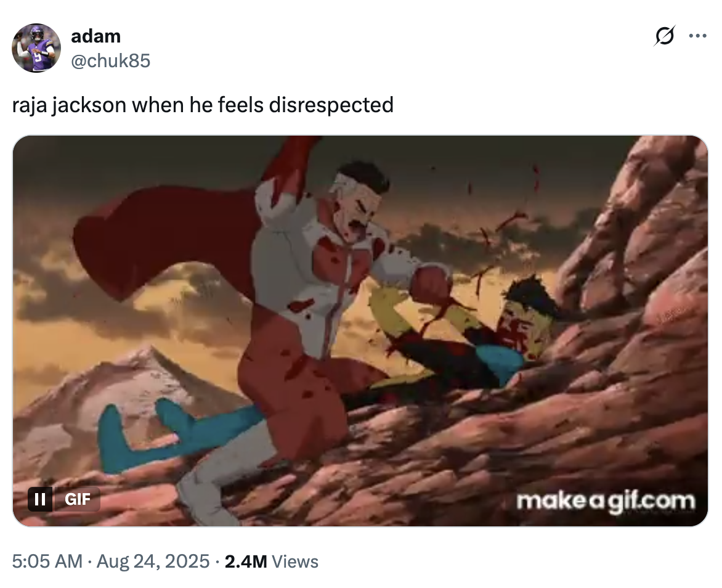Open the three-dot more options menu
The image size is (722, 588).
click(697, 36)
